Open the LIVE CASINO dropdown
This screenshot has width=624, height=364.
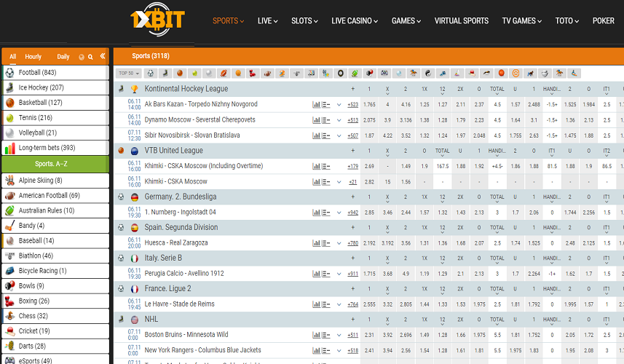pyautogui.click(x=355, y=20)
